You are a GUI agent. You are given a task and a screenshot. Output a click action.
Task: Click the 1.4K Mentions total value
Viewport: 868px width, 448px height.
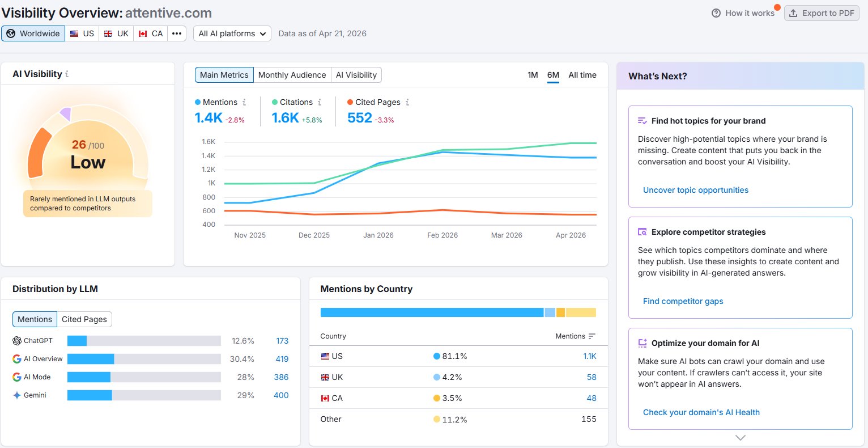tap(209, 117)
